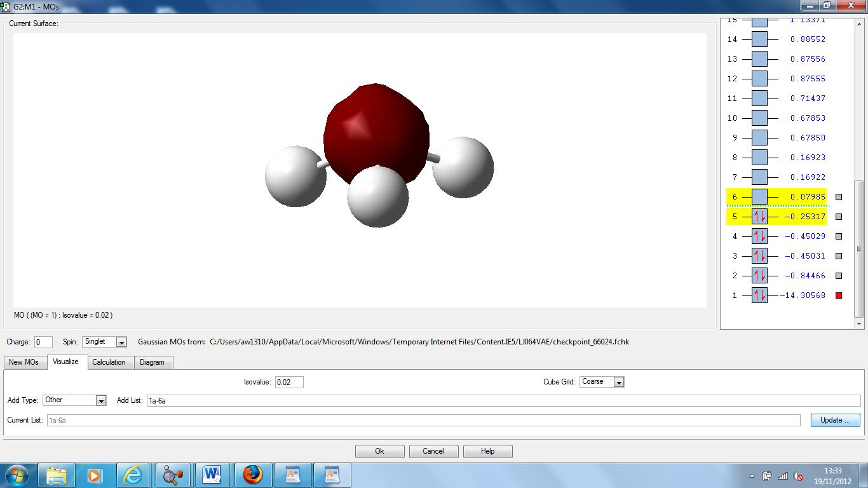Image resolution: width=868 pixels, height=488 pixels.
Task: Click the unoccupied orbital 6 box
Action: pos(759,197)
